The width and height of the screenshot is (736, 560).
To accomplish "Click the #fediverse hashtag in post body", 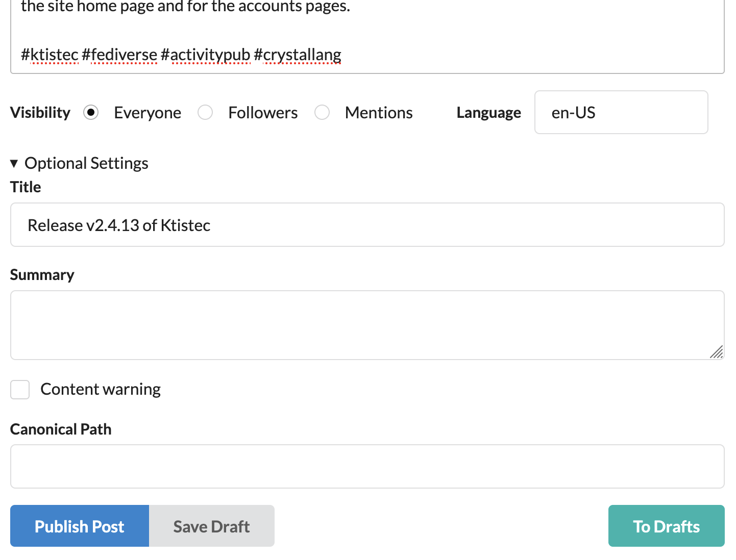I will (119, 55).
